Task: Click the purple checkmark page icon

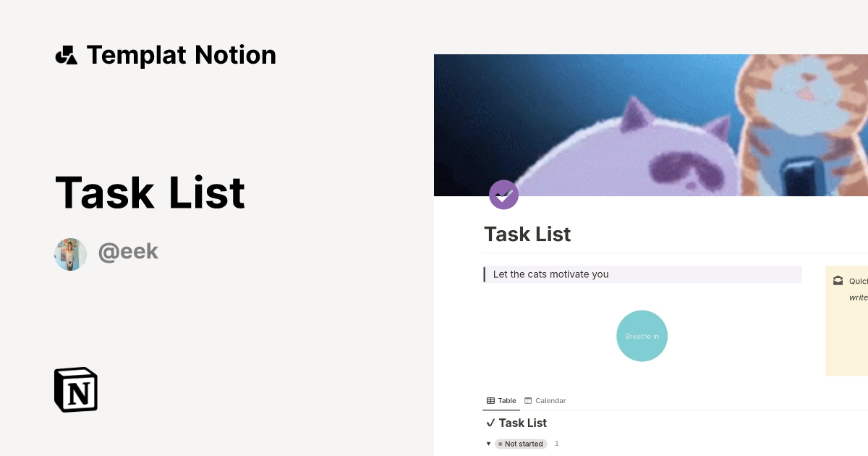Action: (504, 195)
